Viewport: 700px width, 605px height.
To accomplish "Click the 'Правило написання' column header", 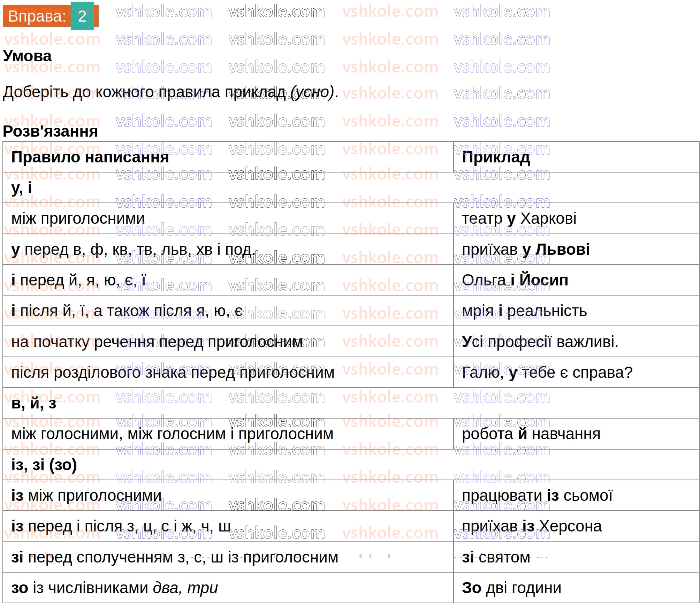I will click(90, 157).
